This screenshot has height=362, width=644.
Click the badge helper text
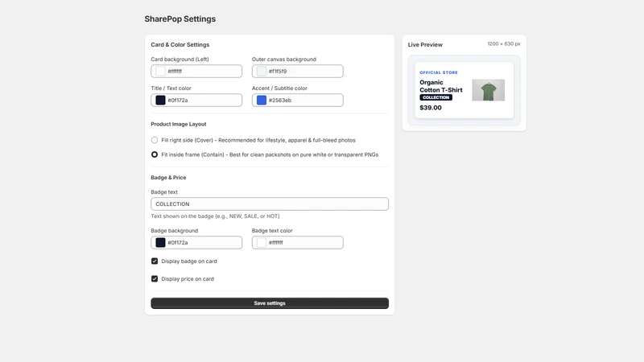pyautogui.click(x=215, y=216)
